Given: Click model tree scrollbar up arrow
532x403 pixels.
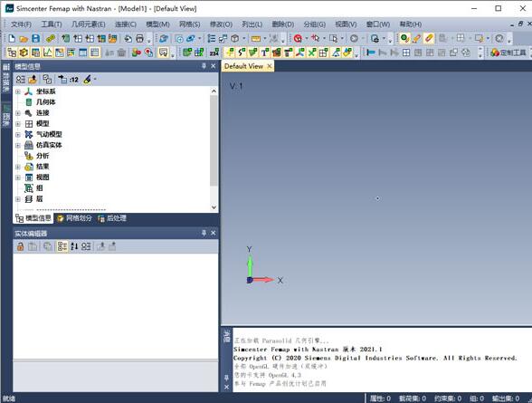Looking at the screenshot, I should click(x=214, y=91).
